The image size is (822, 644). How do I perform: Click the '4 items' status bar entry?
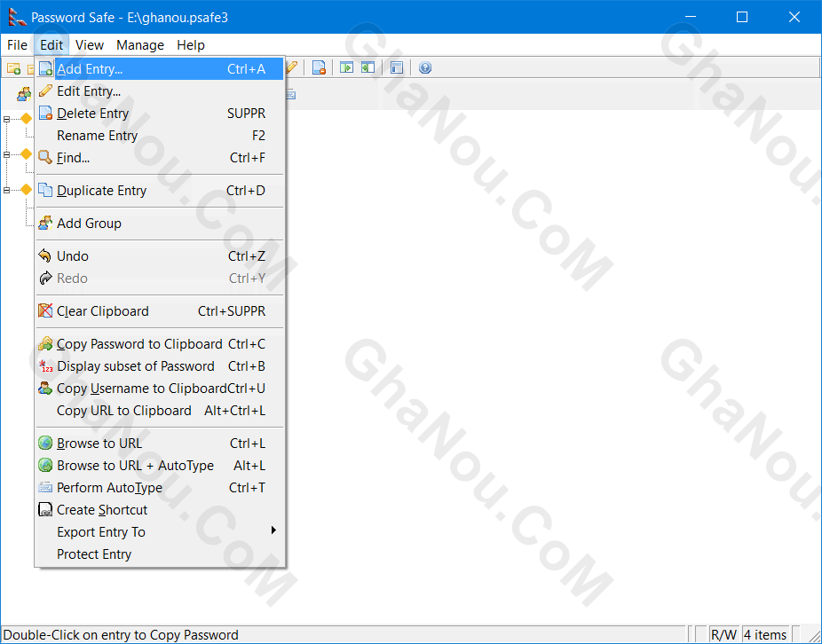point(765,635)
